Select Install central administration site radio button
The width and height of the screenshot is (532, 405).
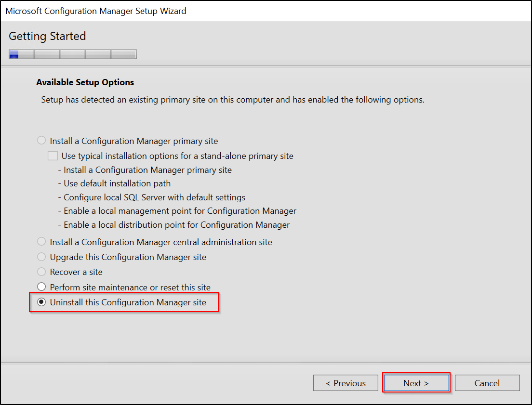[41, 242]
